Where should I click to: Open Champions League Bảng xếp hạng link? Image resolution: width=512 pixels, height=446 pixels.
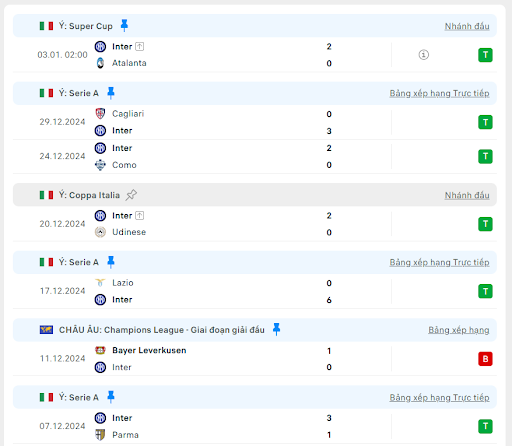[x=459, y=330]
